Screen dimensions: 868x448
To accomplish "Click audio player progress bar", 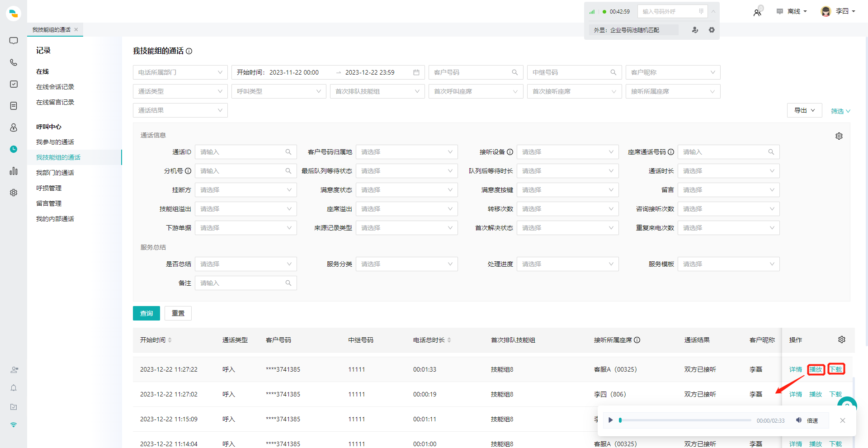I will (685, 420).
